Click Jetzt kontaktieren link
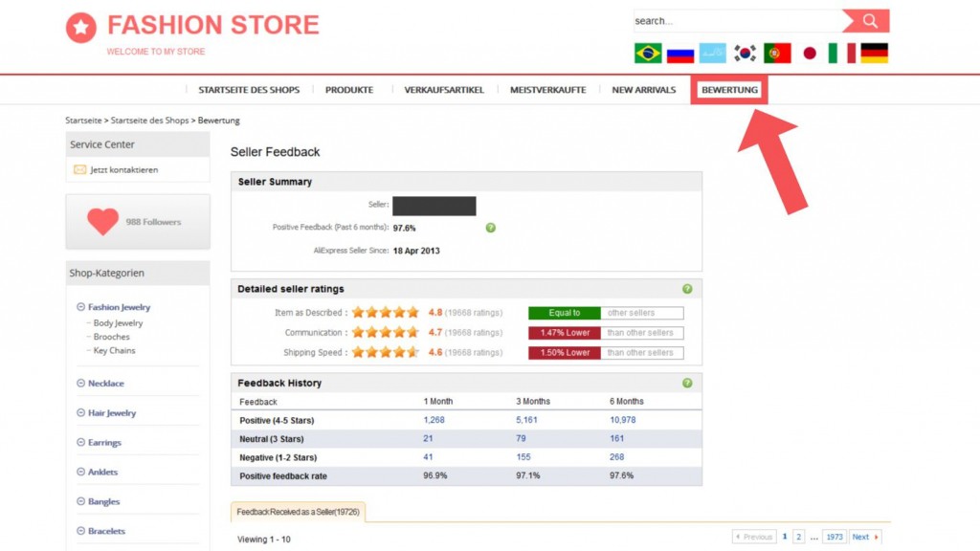Screen dimensions: 980x551 point(123,170)
